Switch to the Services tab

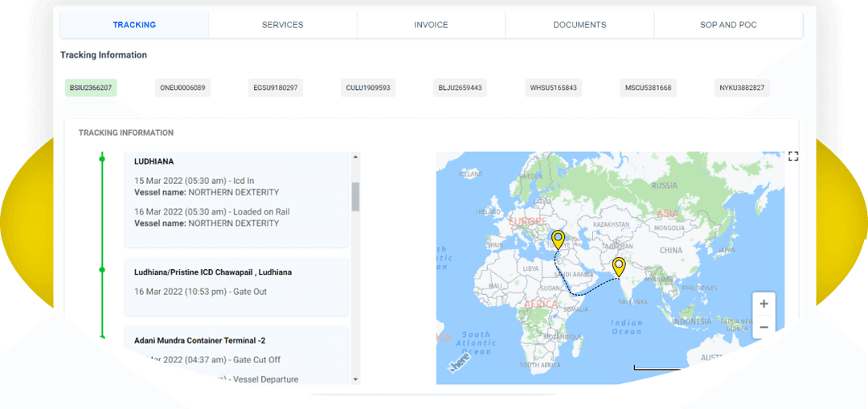[x=282, y=25]
